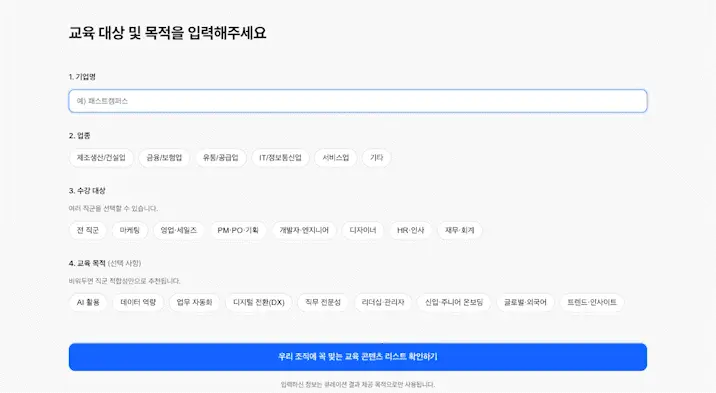The image size is (716, 393).
Task: Select the PM·PO·기획 chip
Action: point(238,231)
